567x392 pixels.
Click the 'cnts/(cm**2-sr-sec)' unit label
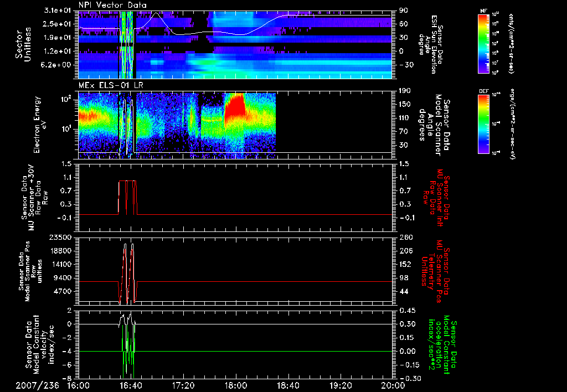(511, 44)
